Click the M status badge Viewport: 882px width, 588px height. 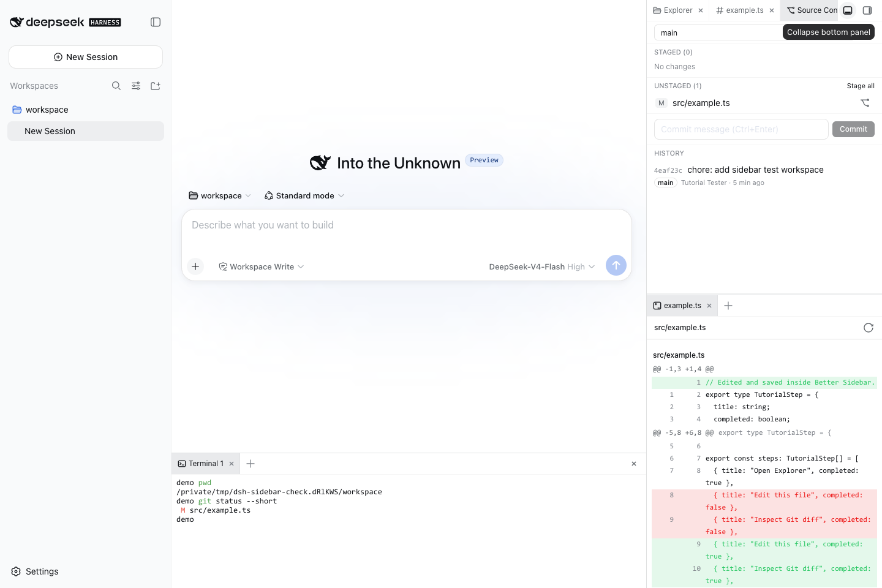click(x=661, y=103)
